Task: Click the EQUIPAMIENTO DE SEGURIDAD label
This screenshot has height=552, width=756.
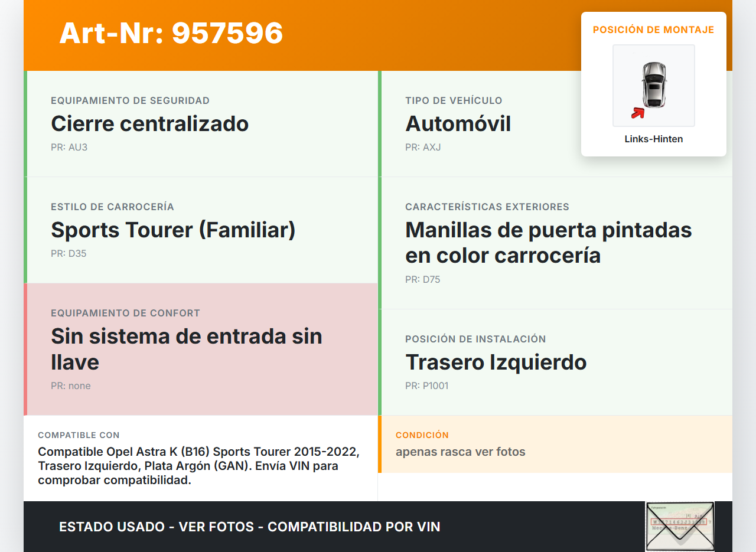Action: point(131,100)
